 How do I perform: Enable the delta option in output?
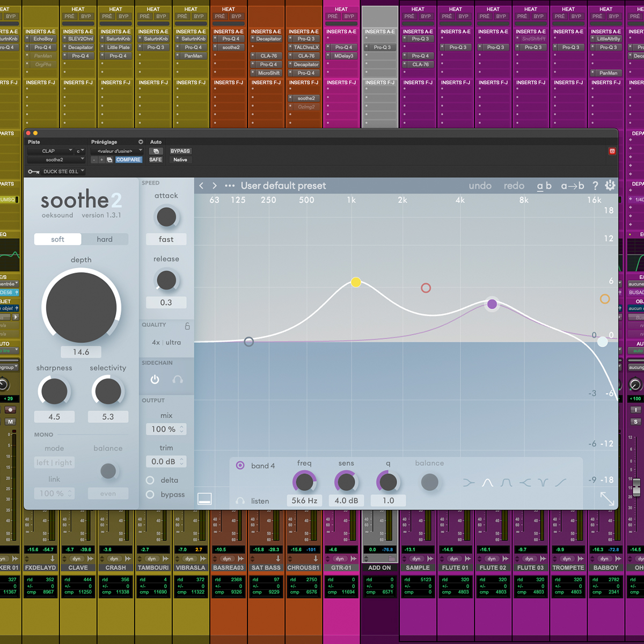(150, 480)
